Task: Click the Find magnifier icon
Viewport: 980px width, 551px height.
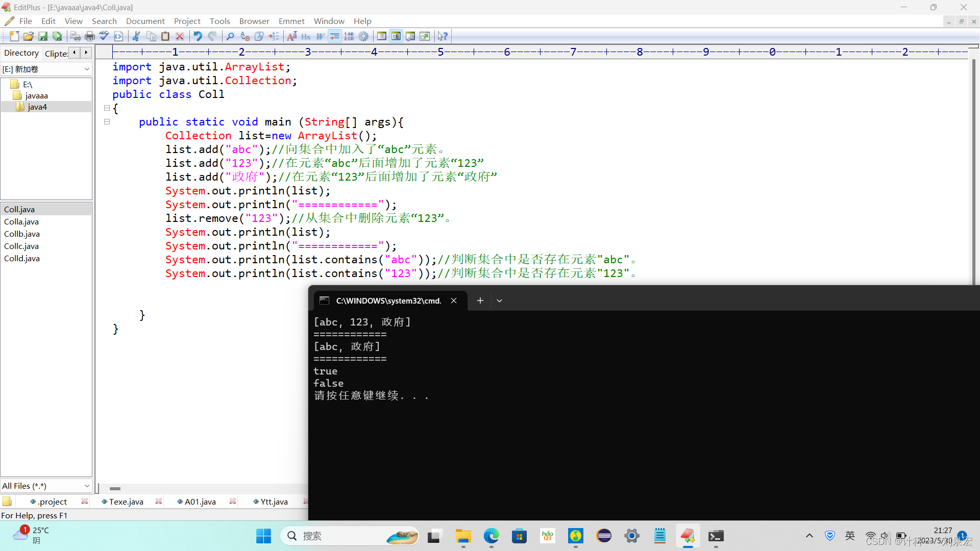Action: [x=230, y=36]
